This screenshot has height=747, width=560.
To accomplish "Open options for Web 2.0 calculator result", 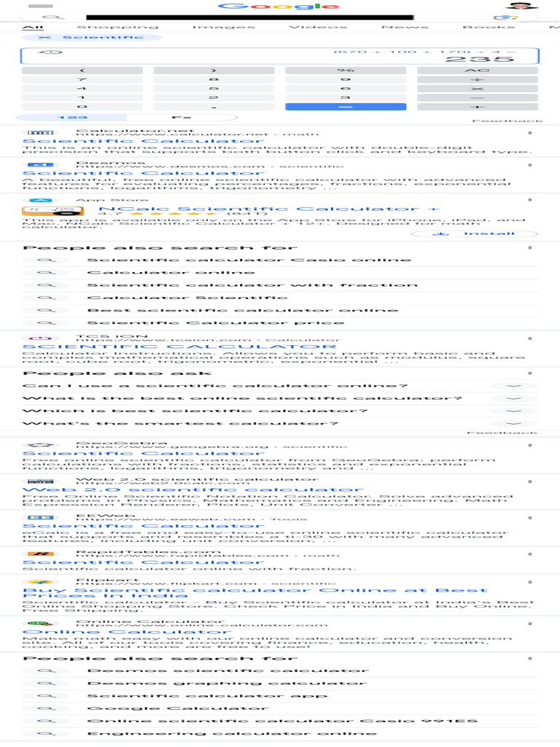I will (x=530, y=481).
